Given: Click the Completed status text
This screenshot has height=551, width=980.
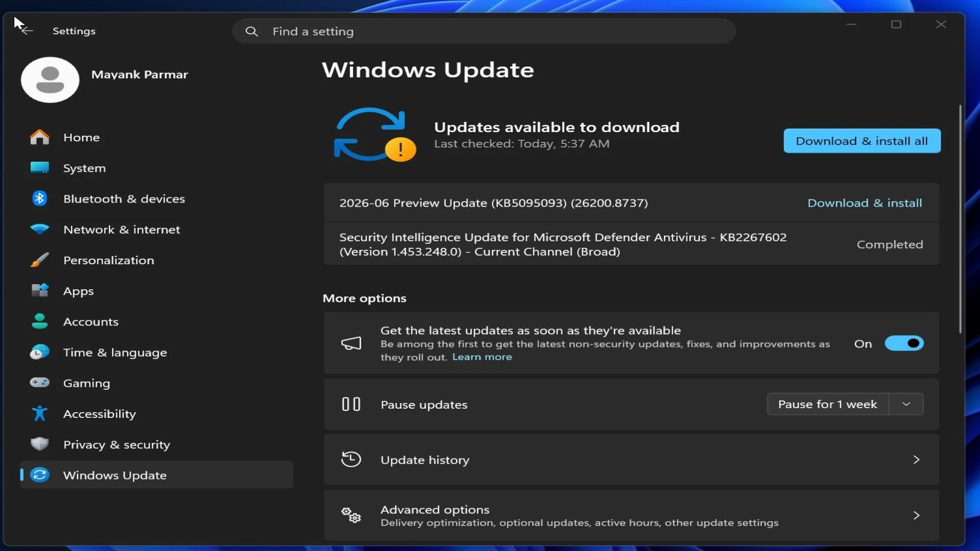Looking at the screenshot, I should click(890, 244).
